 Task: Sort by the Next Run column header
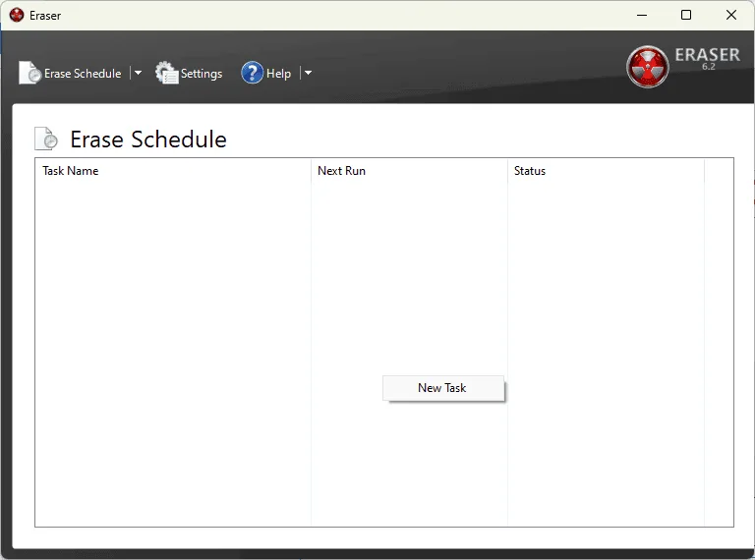click(409, 171)
